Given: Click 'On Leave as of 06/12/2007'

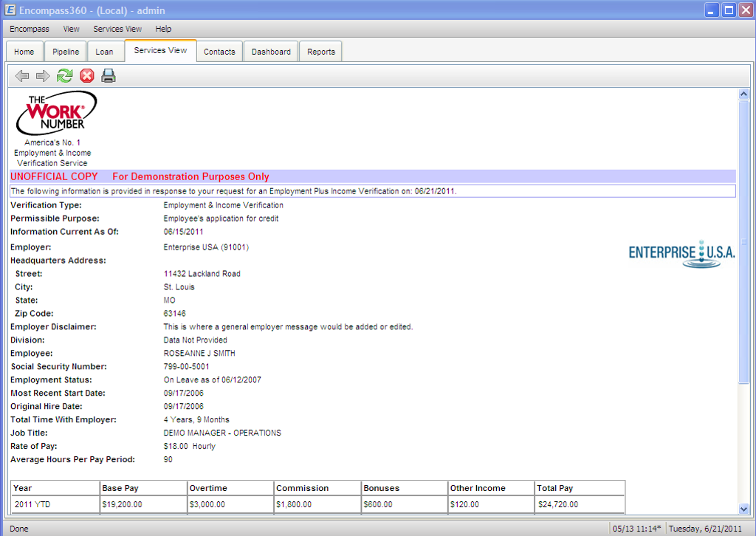Looking at the screenshot, I should pos(212,379).
